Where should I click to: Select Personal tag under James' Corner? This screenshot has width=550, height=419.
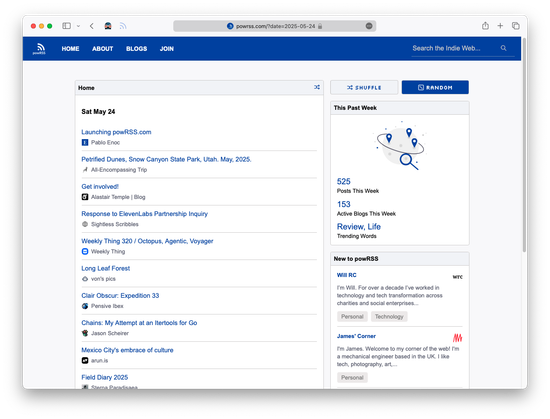click(352, 378)
